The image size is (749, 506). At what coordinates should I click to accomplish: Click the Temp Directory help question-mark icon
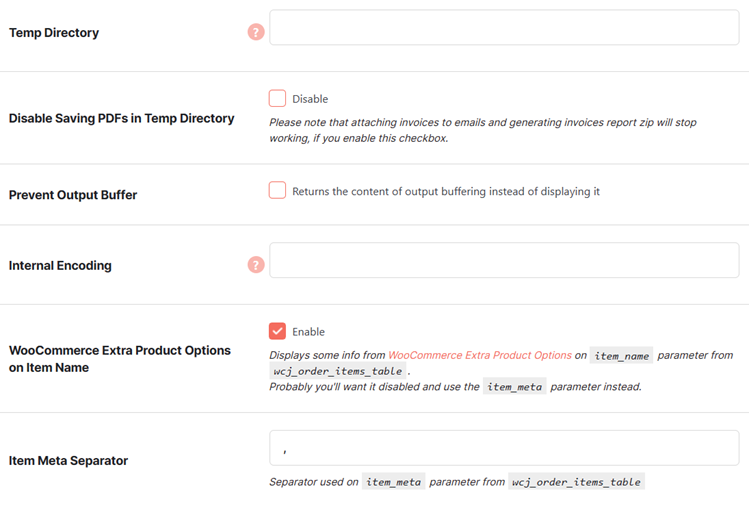[x=256, y=32]
